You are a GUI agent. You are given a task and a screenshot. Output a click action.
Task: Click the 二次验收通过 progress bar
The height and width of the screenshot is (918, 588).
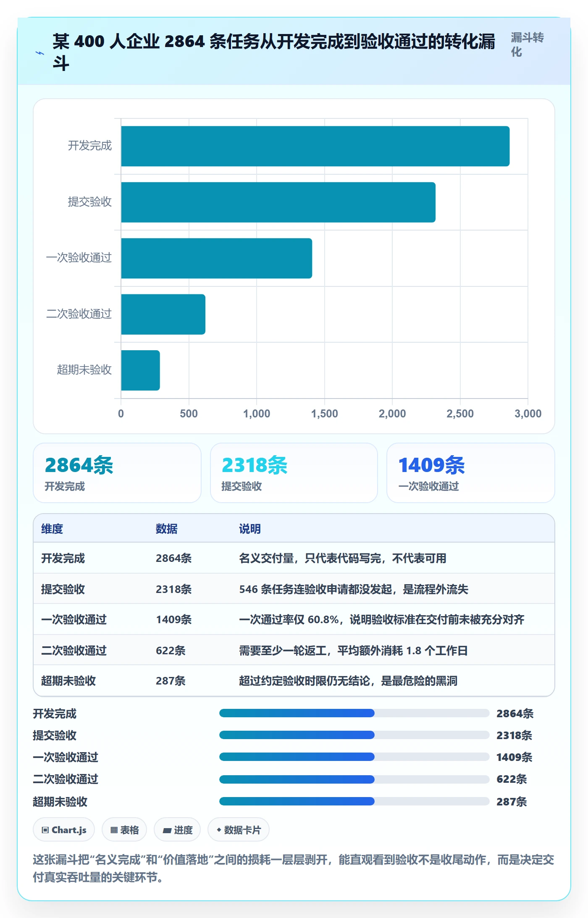coord(354,779)
